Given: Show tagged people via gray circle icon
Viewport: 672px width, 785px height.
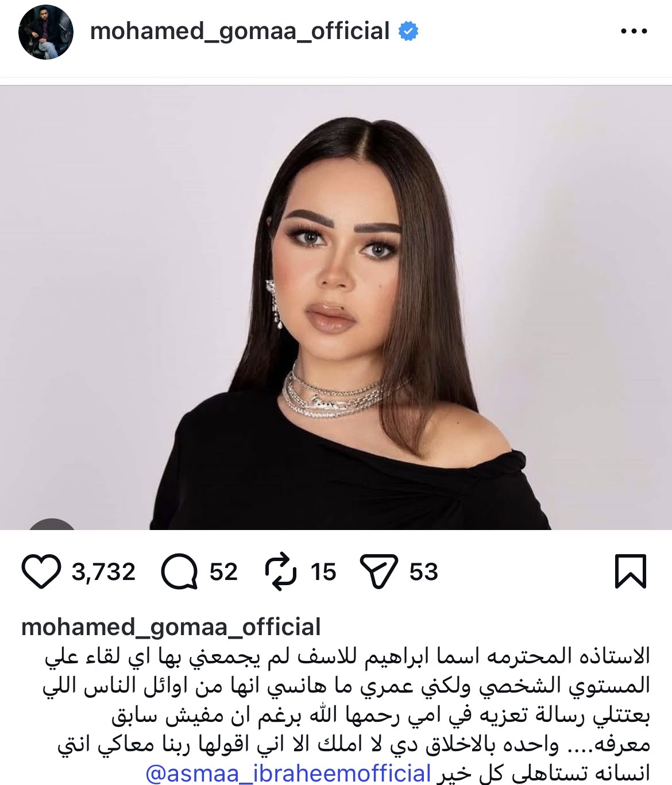Looking at the screenshot, I should point(52,524).
